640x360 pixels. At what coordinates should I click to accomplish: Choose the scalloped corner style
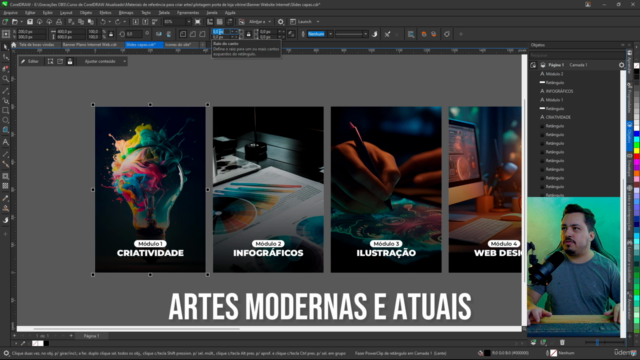click(193, 34)
